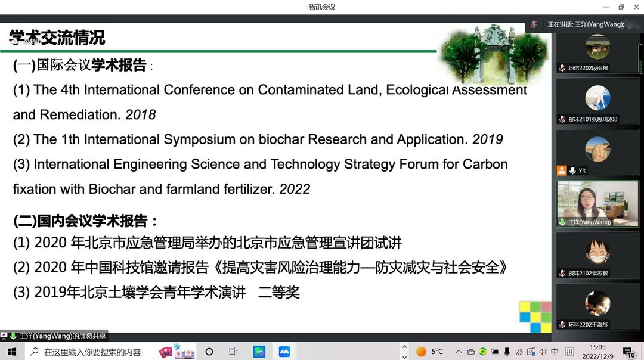Image resolution: width=644 pixels, height=360 pixels.
Task: Open the volume speaker tray icon
Action: (543, 352)
